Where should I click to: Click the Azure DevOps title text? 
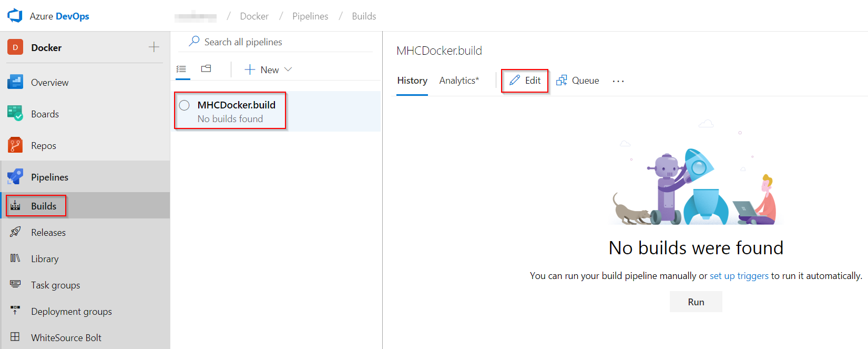tap(59, 16)
